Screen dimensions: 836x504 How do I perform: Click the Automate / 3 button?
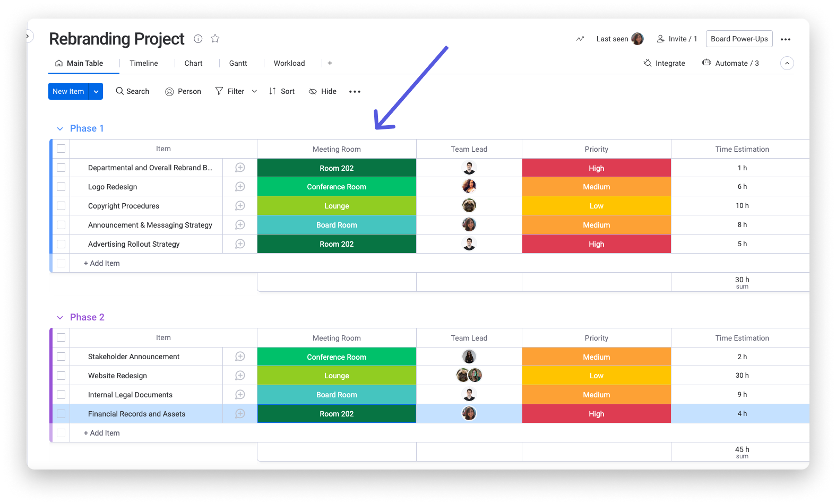730,63
